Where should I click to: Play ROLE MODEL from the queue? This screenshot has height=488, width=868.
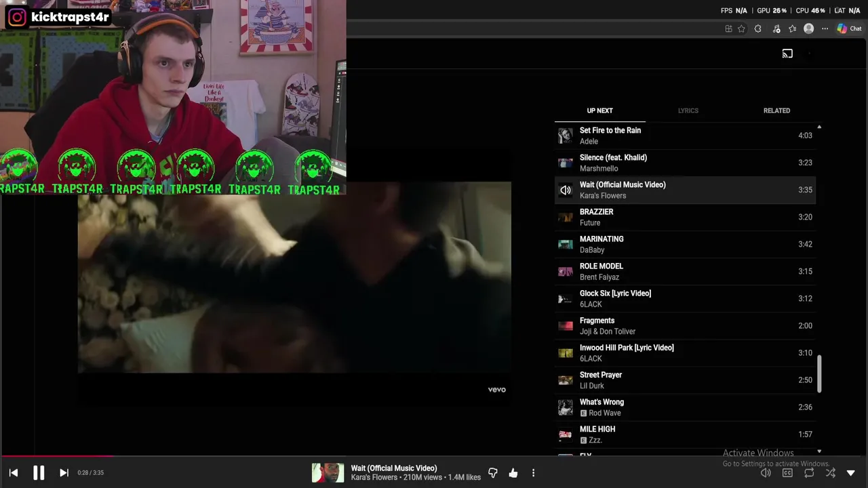pos(685,271)
